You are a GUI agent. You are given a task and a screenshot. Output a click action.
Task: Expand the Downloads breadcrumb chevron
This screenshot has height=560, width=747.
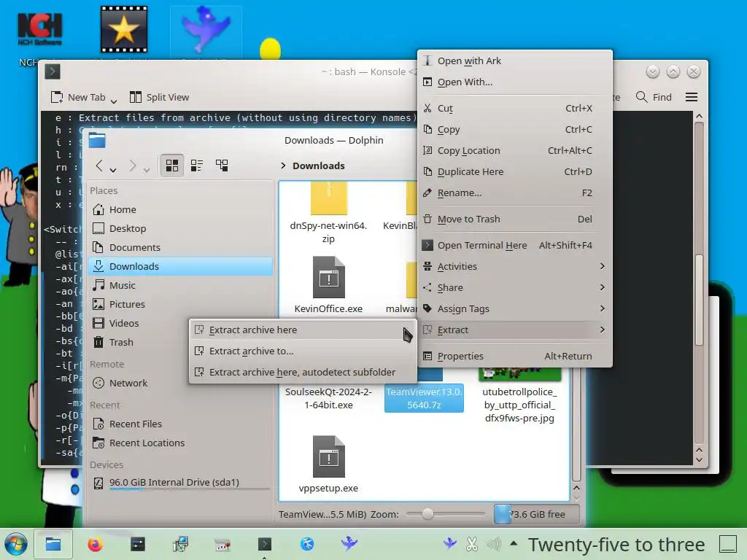[x=283, y=166]
